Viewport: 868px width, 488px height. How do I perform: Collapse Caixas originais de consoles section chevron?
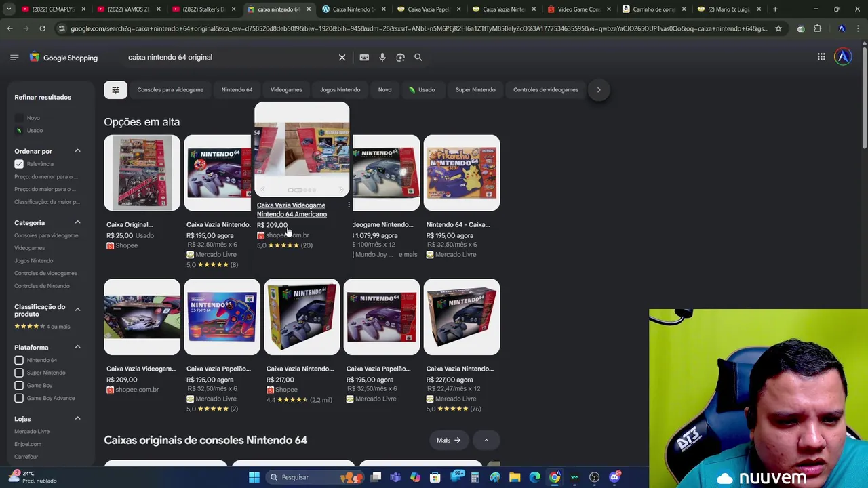tap(486, 441)
